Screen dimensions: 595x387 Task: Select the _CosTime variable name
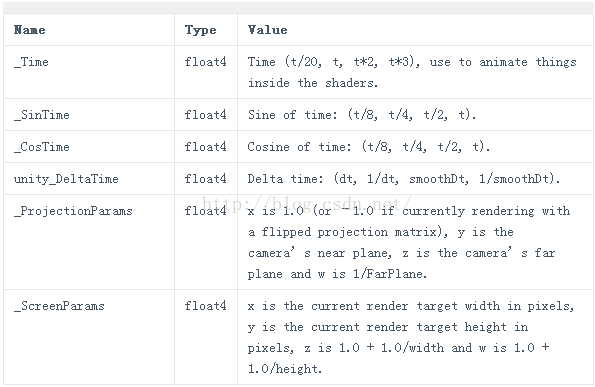pyautogui.click(x=42, y=146)
